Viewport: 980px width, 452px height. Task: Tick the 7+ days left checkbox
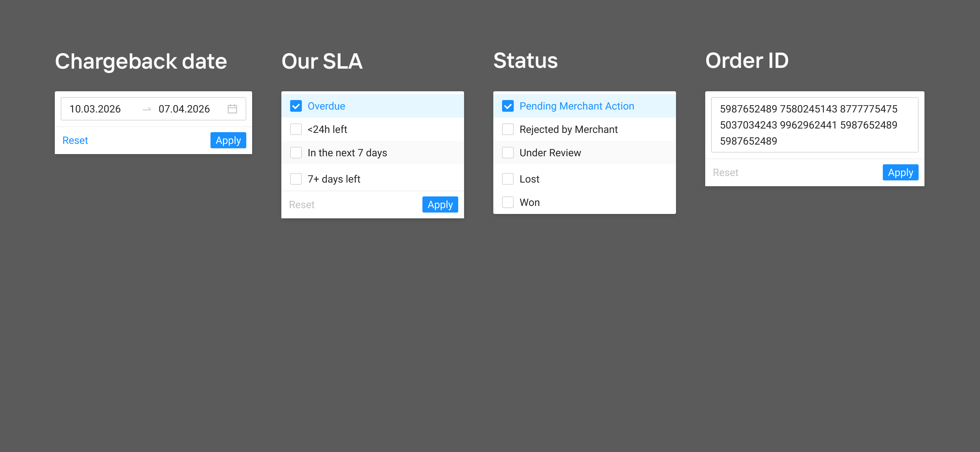296,179
